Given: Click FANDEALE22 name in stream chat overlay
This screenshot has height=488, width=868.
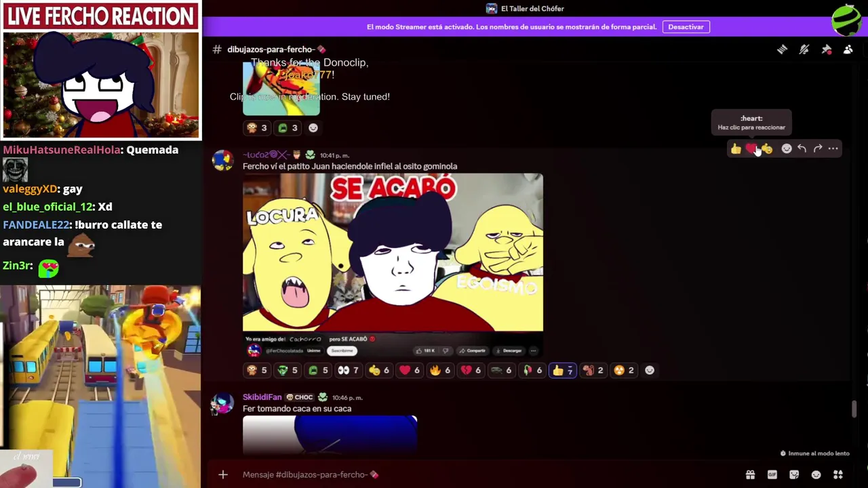Looking at the screenshot, I should [x=36, y=224].
